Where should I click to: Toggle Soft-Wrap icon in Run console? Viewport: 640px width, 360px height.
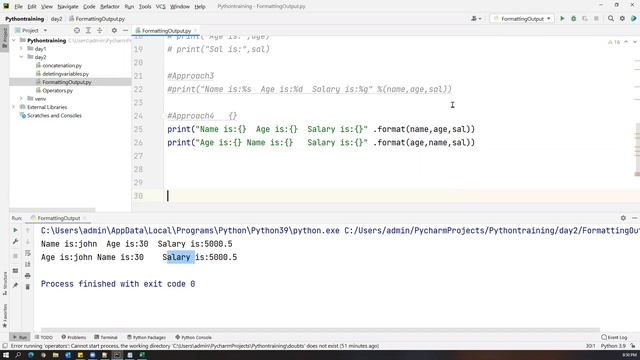pyautogui.click(x=28, y=253)
